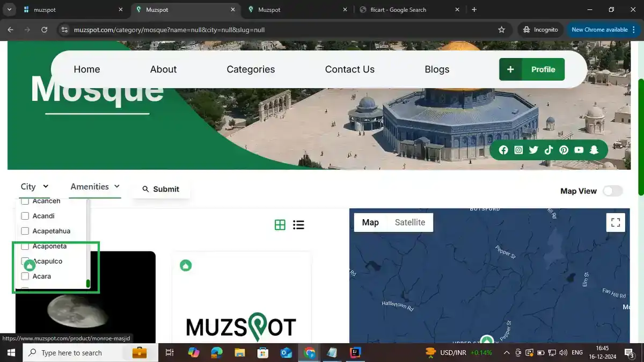This screenshot has height=362, width=644.
Task: Launch Microsoft Edge from taskbar
Action: [217, 352]
